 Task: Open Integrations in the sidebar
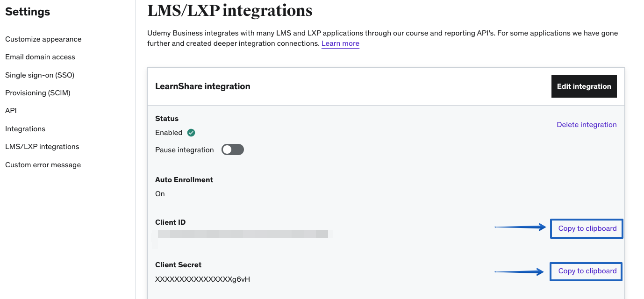[x=25, y=129]
